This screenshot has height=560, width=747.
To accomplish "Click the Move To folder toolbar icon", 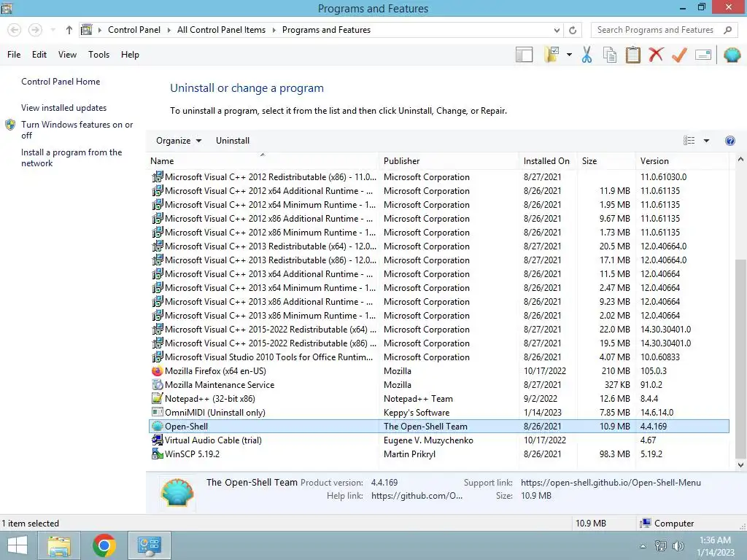I will 551,55.
